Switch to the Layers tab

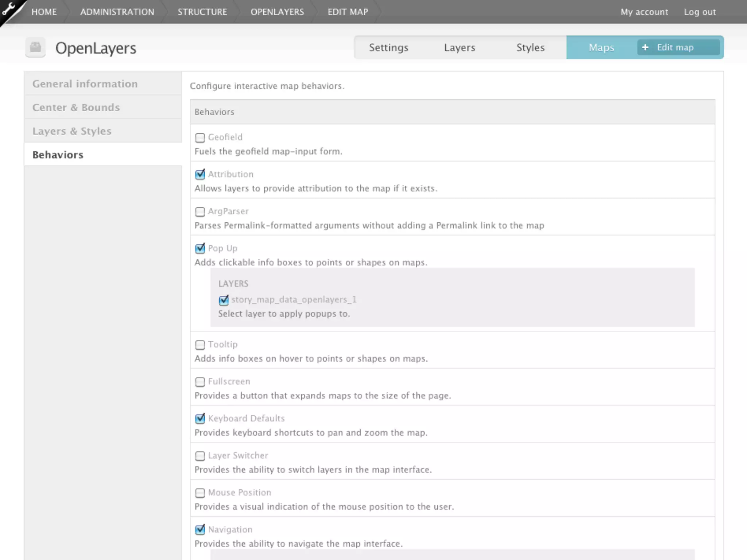[x=459, y=47]
